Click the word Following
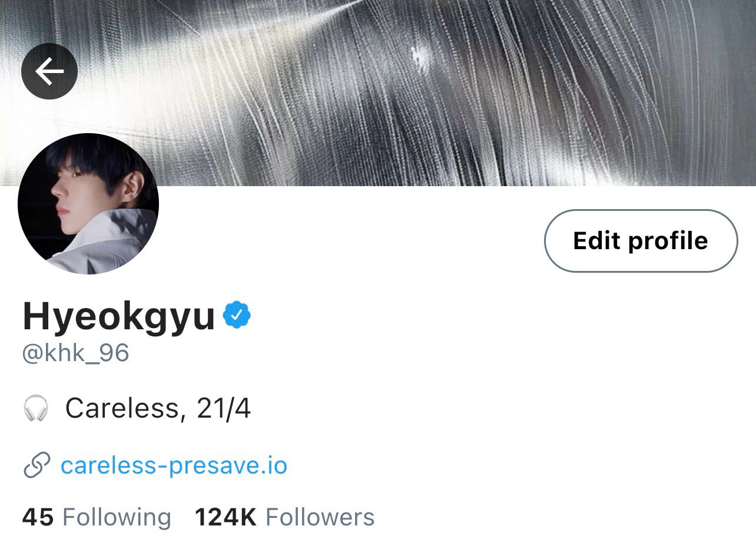Image resolution: width=756 pixels, height=539 pixels. pyautogui.click(x=117, y=517)
